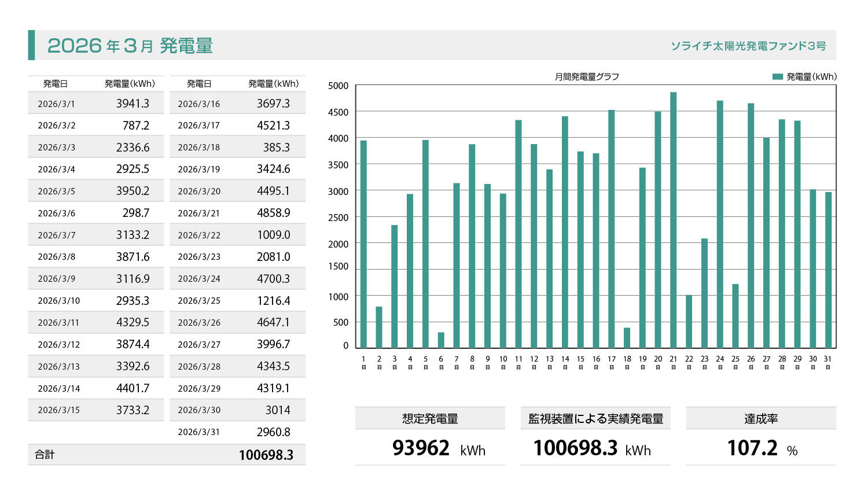Click the 達成率 card header
Viewport: 868px width, 501px height.
tap(760, 418)
